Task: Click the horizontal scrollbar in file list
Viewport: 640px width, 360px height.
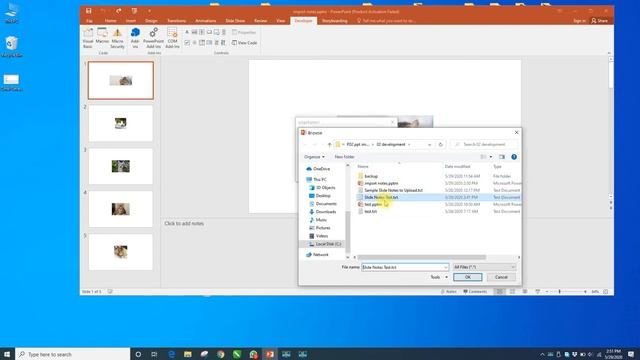Action: [x=422, y=257]
